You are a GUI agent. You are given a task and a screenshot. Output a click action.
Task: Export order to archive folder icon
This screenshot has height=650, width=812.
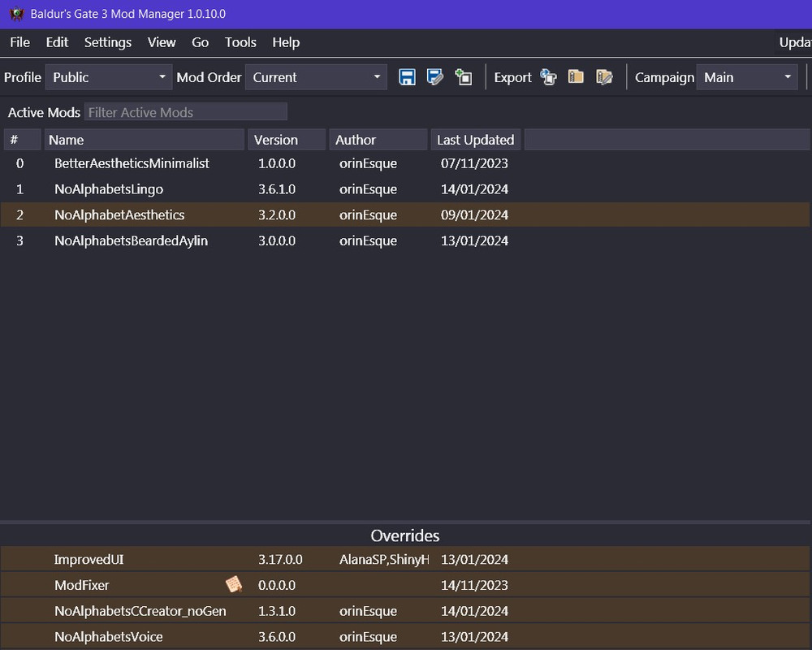coord(576,77)
